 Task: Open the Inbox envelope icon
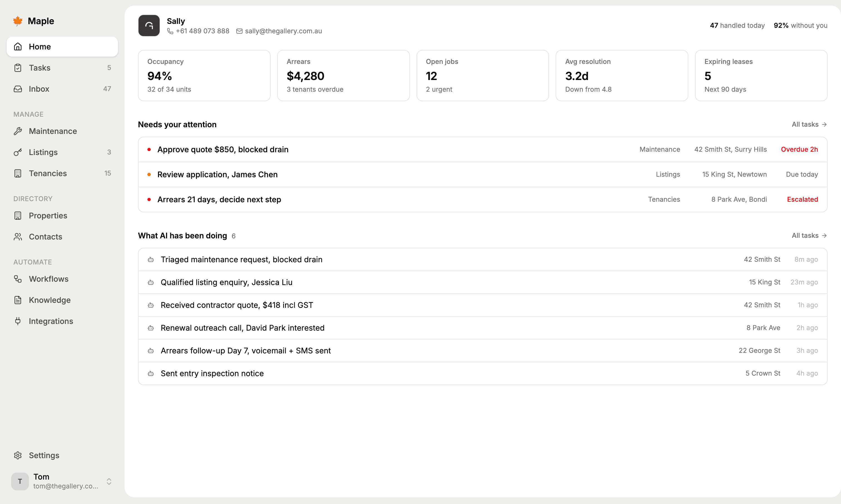18,89
